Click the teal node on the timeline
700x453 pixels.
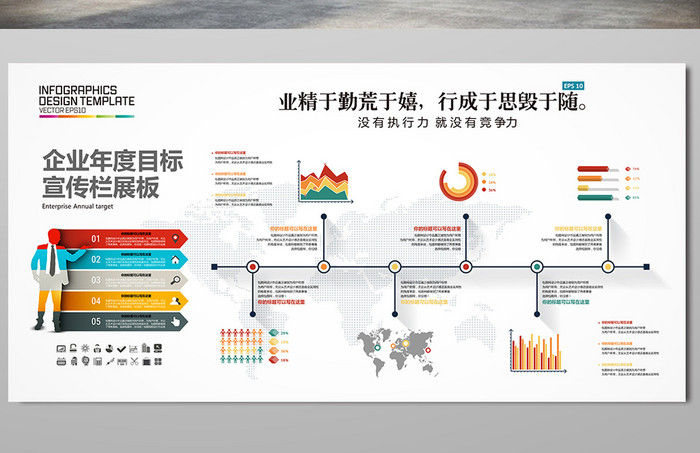537,267
